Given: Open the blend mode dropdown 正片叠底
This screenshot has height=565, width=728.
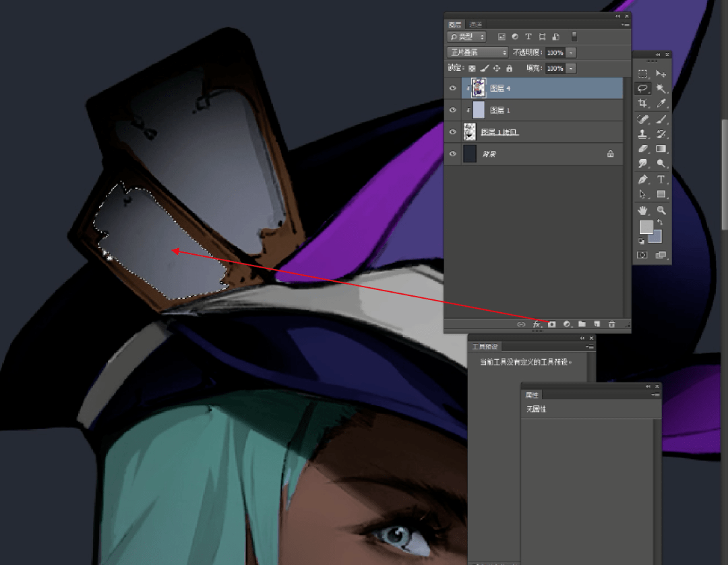Looking at the screenshot, I should pyautogui.click(x=477, y=53).
